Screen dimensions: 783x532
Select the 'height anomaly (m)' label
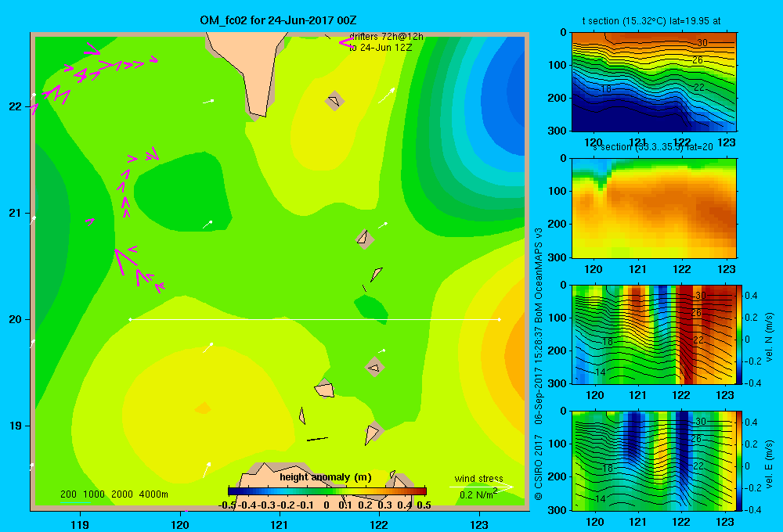(x=326, y=477)
